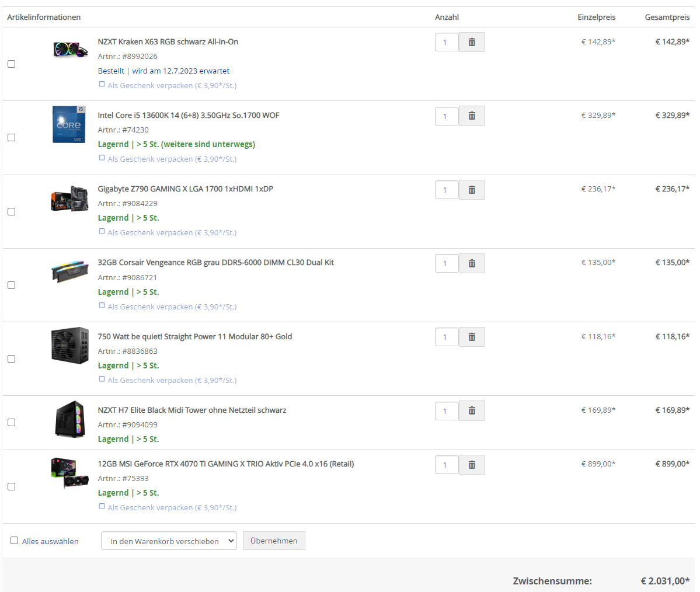Click quantity field for NZXT H7 Elite
Image resolution: width=700 pixels, height=592 pixels.
[447, 411]
